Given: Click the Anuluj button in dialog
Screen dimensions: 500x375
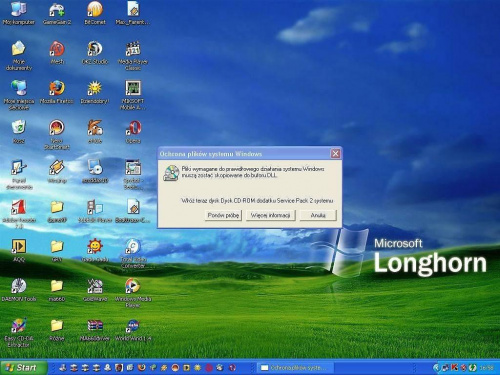Looking at the screenshot, I should click(318, 215).
